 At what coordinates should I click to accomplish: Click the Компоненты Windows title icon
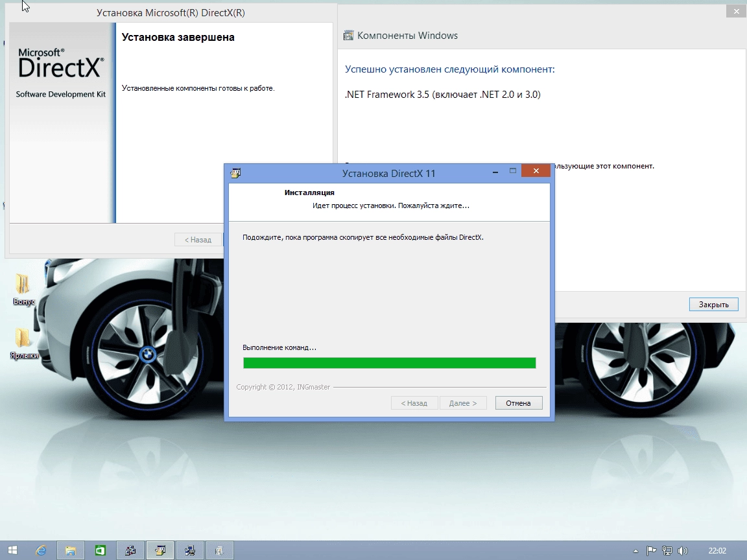(x=349, y=35)
